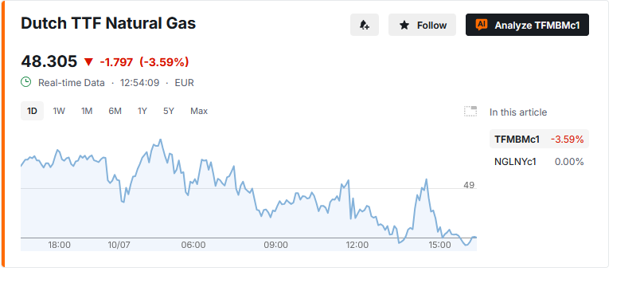Choose the 5Y timeframe
644x287 pixels.
pos(169,111)
